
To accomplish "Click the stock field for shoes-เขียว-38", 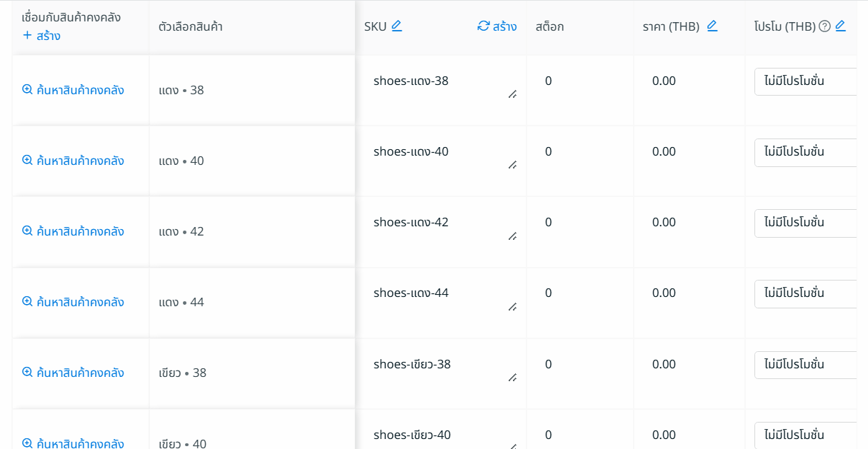I will pyautogui.click(x=579, y=365).
